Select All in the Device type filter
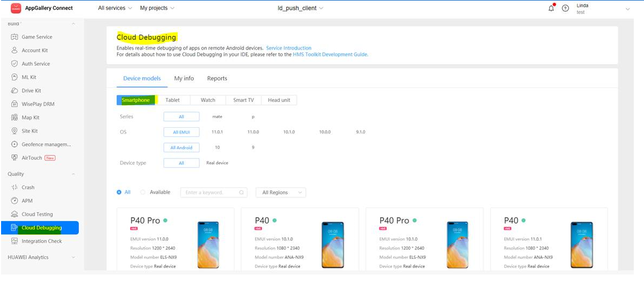The image size is (644, 282). tap(181, 163)
